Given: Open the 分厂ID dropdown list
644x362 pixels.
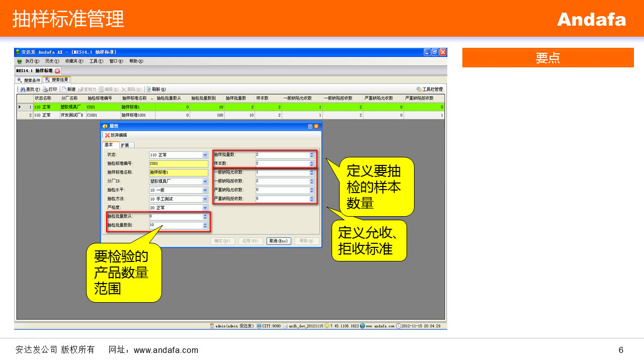Looking at the screenshot, I should tap(205, 182).
